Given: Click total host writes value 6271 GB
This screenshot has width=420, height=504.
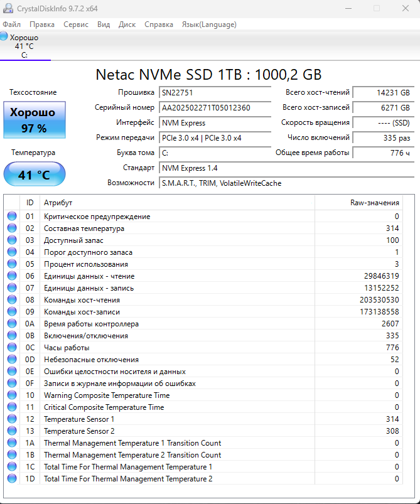Looking at the screenshot, I should (x=384, y=108).
